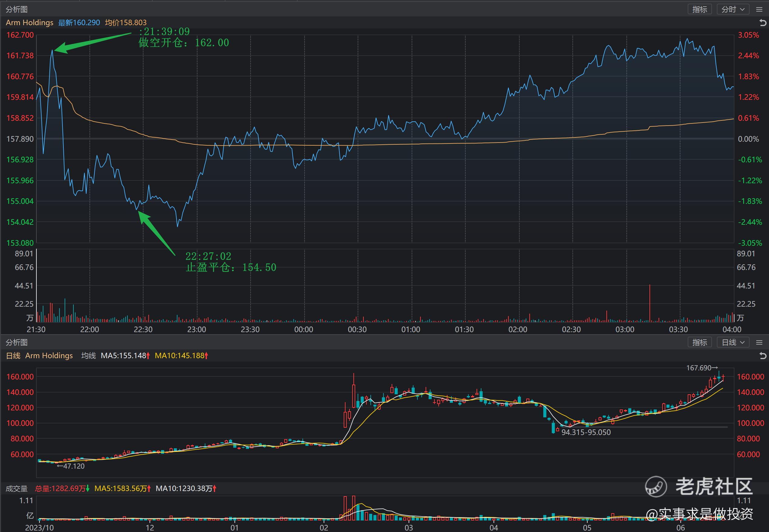Click the tall red volume spike after 03:00

coord(650,303)
